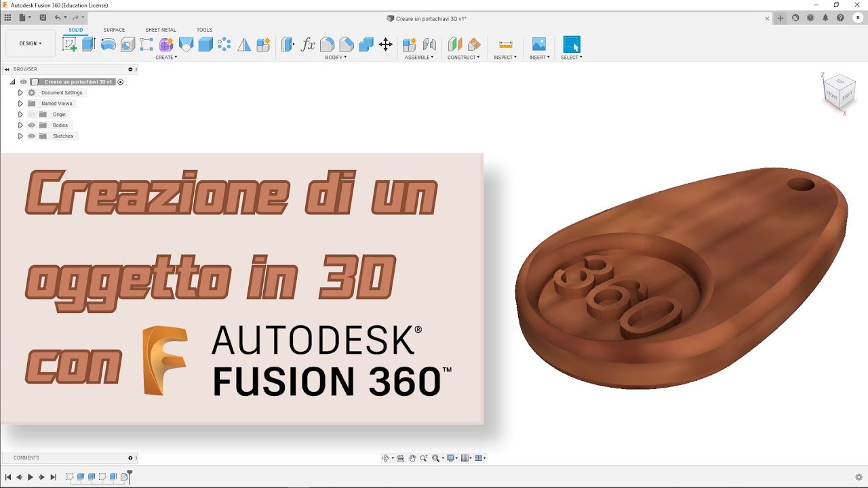Screen dimensions: 868x488
Task: Open the File menu icon
Action: [24, 18]
